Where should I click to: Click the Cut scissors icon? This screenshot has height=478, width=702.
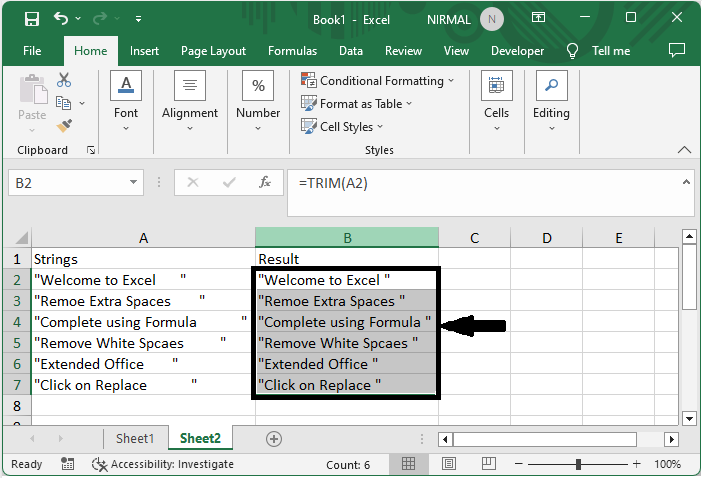tap(64, 80)
